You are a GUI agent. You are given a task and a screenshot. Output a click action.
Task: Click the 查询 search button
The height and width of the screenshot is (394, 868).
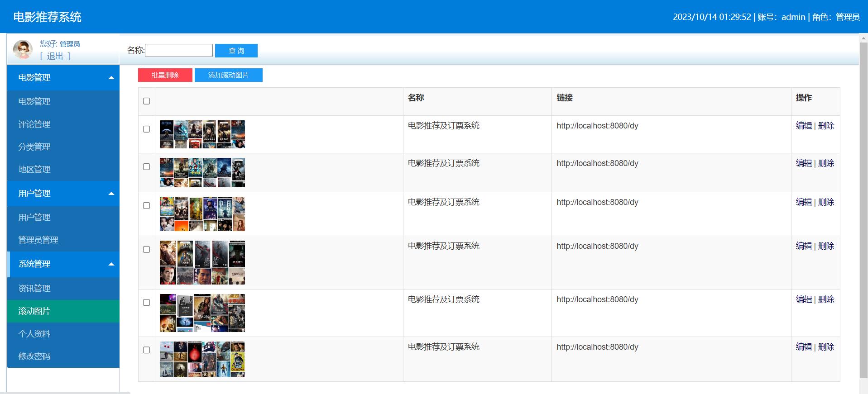click(236, 51)
